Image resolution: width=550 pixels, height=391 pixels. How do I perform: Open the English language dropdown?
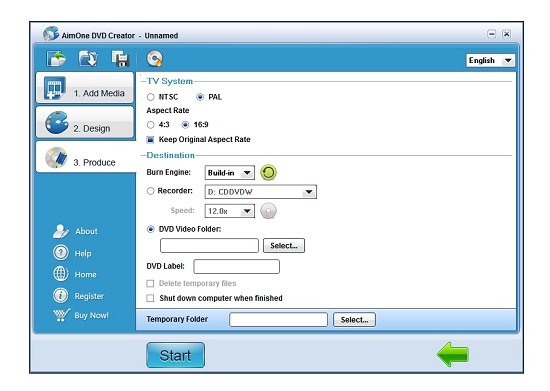point(490,60)
